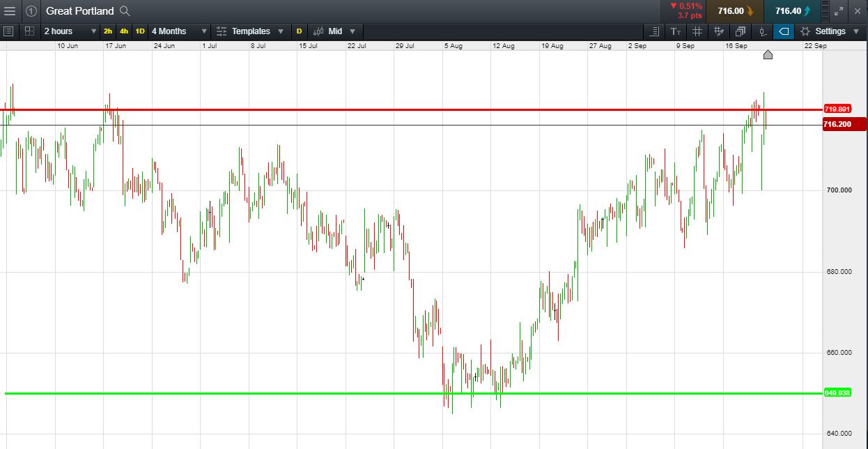Click the buy price 716.40 button
Image resolution: width=868 pixels, height=449 pixels.
793,11
